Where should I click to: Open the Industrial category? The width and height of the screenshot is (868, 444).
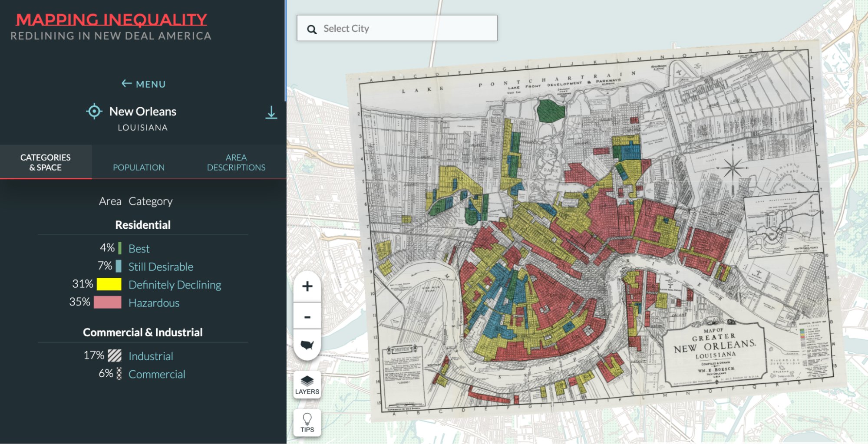[151, 356]
